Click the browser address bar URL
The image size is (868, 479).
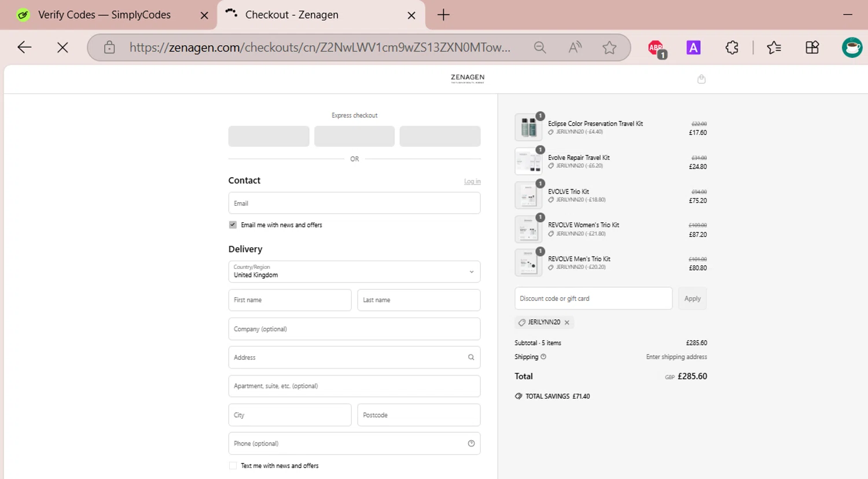[320, 47]
